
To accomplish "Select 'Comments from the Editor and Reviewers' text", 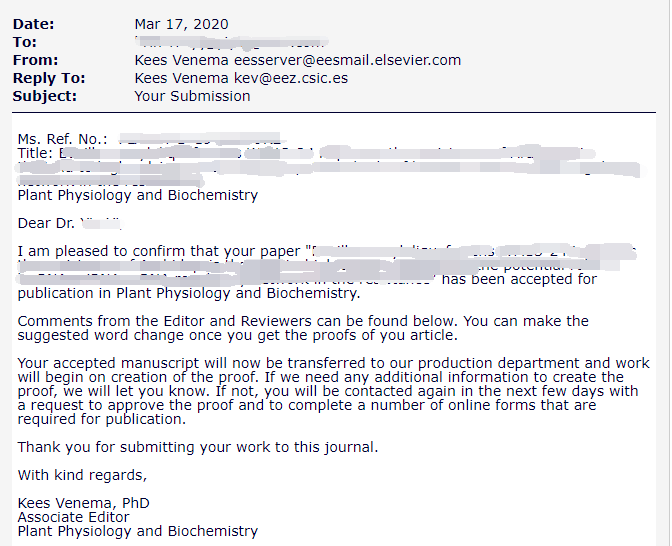I will [164, 321].
